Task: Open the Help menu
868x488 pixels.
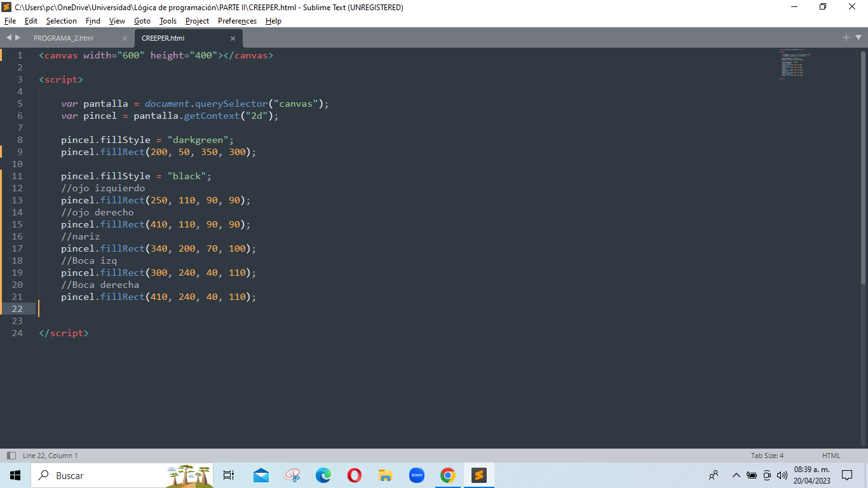Action: coord(273,21)
